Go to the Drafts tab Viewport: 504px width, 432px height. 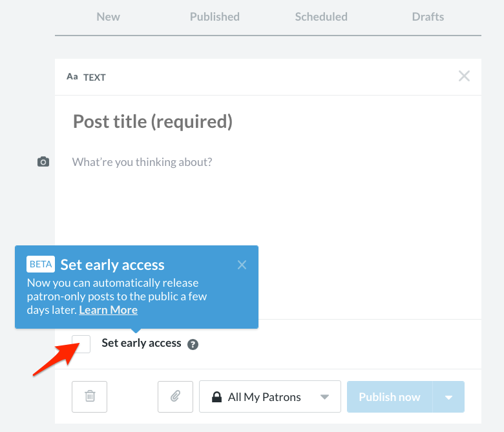(428, 17)
